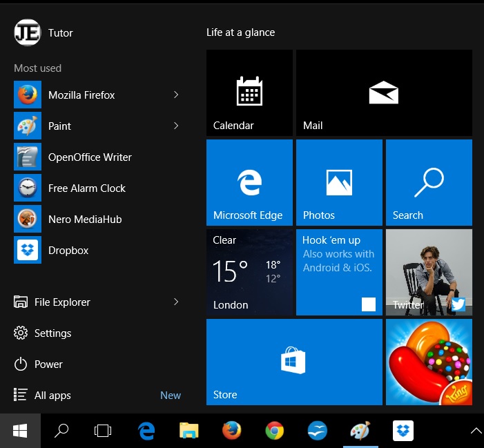Click the Dropbox icon in Most used
Image resolution: width=484 pixels, height=448 pixels.
pos(28,250)
